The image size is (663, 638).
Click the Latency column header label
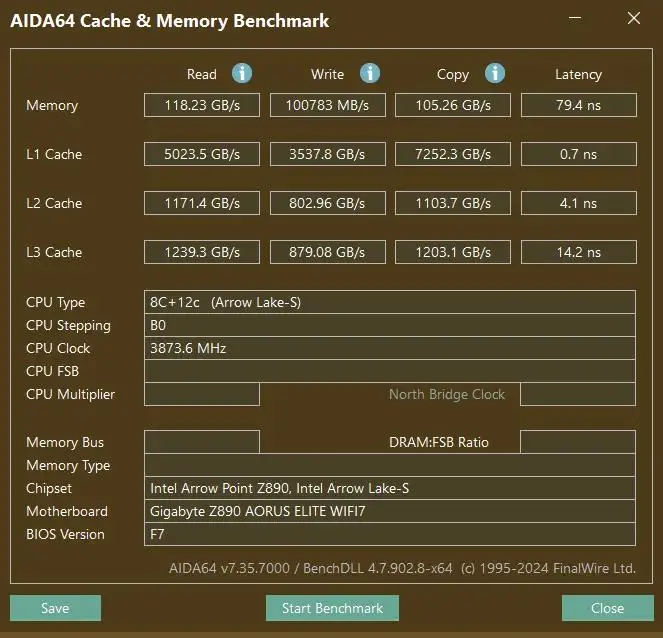point(578,75)
